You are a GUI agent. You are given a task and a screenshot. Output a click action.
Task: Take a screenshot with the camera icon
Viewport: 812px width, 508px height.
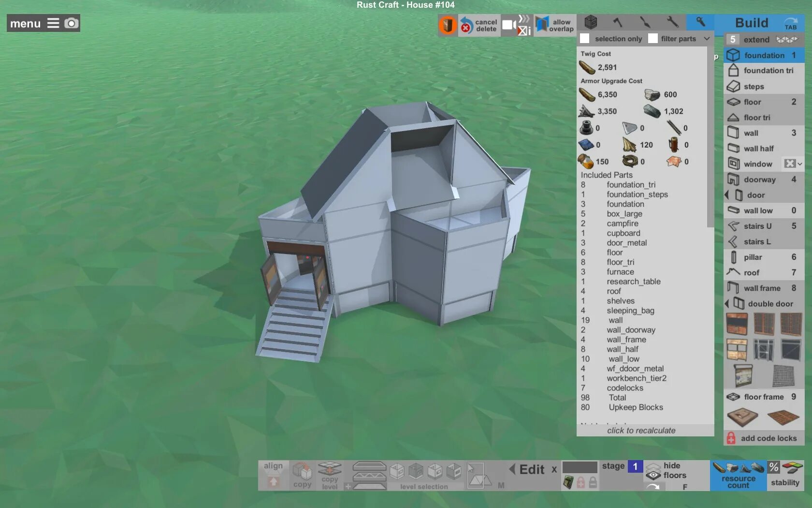72,23
